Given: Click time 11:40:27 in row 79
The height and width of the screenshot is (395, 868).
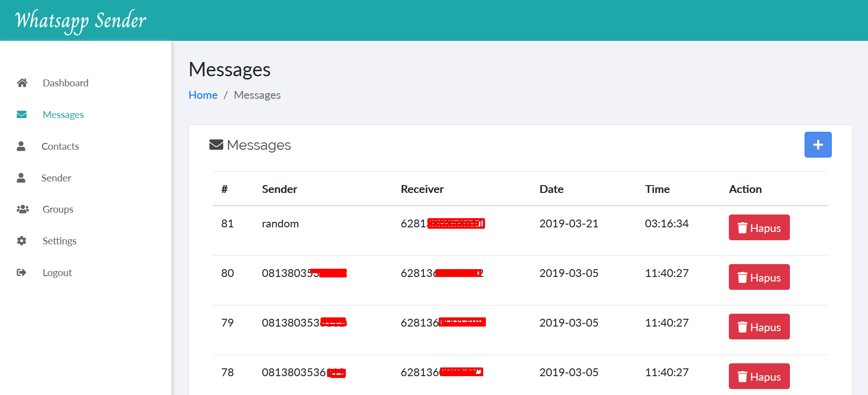Looking at the screenshot, I should coord(666,323).
